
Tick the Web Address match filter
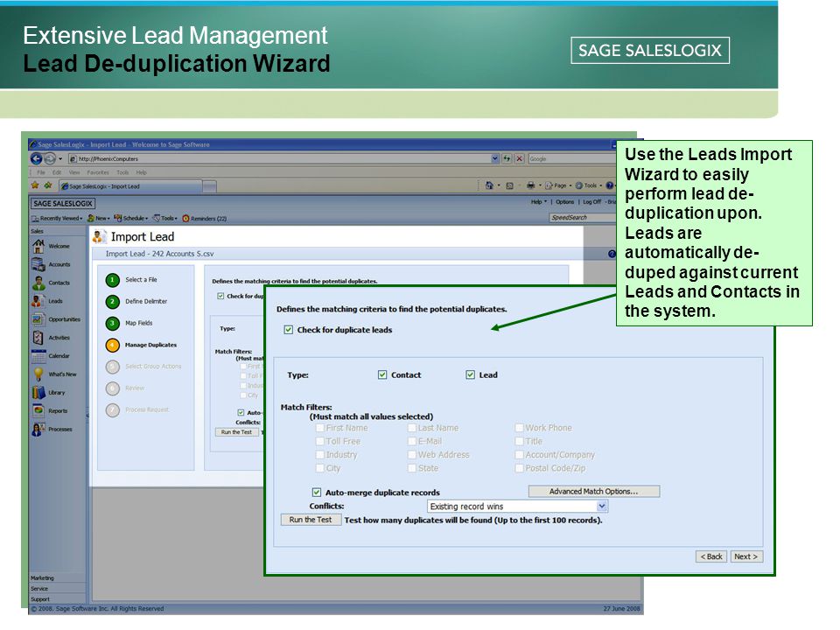click(x=412, y=455)
